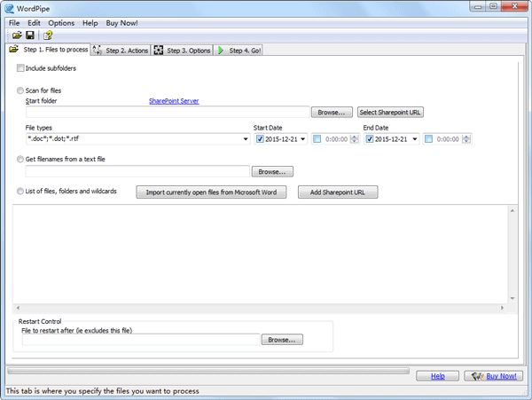This screenshot has height=400, width=532.
Task: Click Import currently open files from Microsoft Word
Action: point(211,192)
